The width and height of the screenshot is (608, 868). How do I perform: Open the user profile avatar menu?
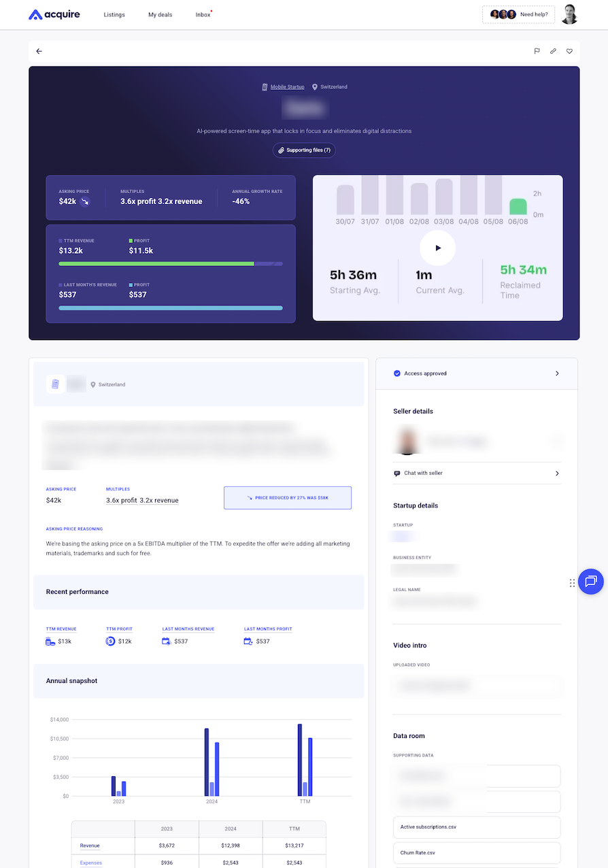point(569,14)
